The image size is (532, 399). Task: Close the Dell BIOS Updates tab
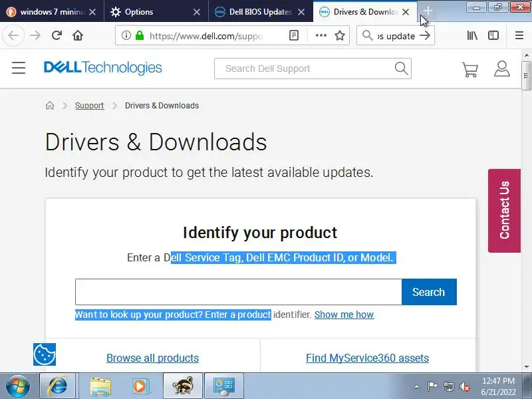[301, 12]
